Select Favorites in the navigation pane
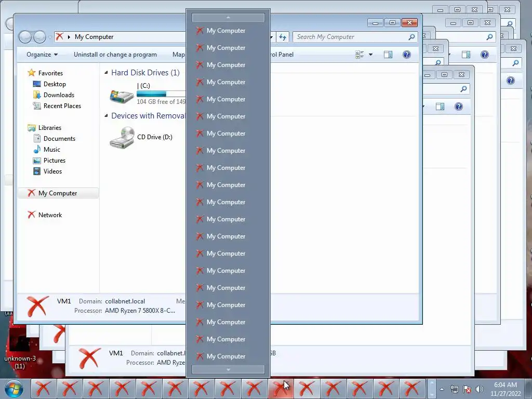 (x=50, y=73)
